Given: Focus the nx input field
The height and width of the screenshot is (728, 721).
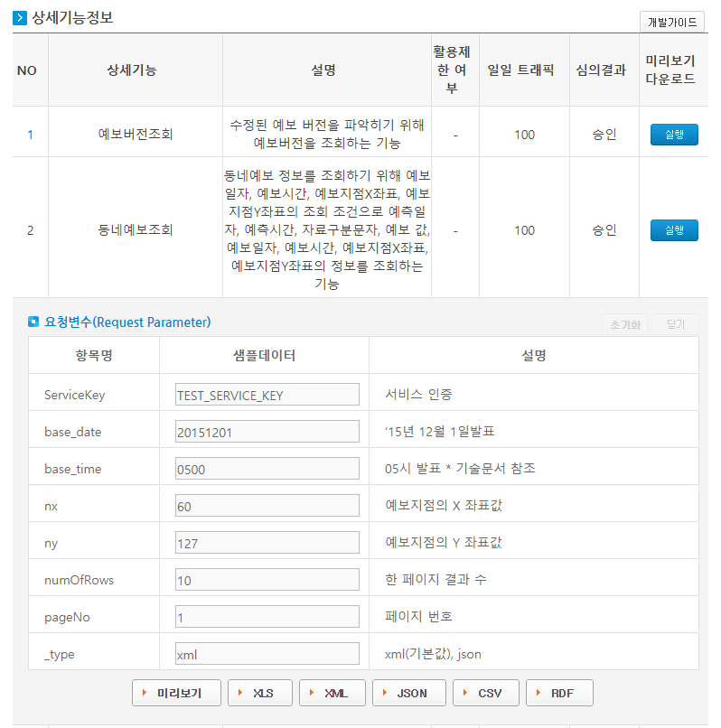Looking at the screenshot, I should click(267, 506).
